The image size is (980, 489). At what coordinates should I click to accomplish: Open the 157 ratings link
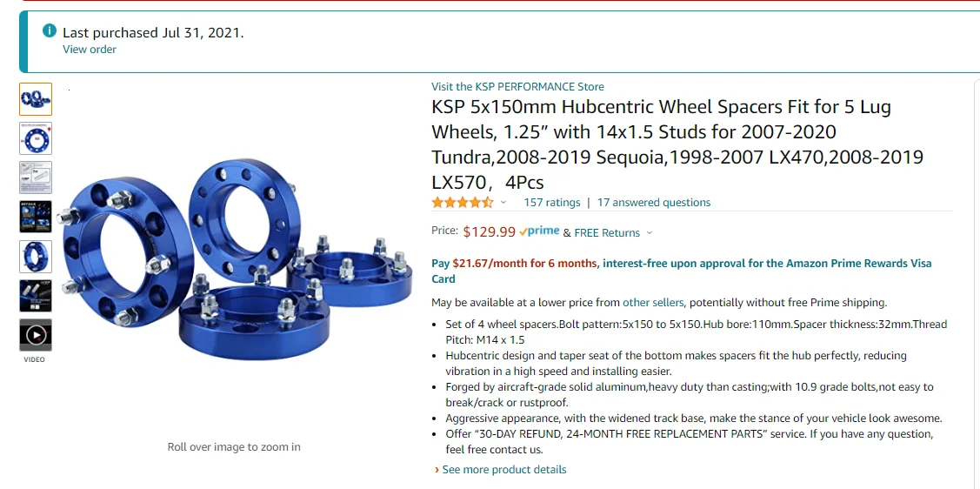pos(552,202)
